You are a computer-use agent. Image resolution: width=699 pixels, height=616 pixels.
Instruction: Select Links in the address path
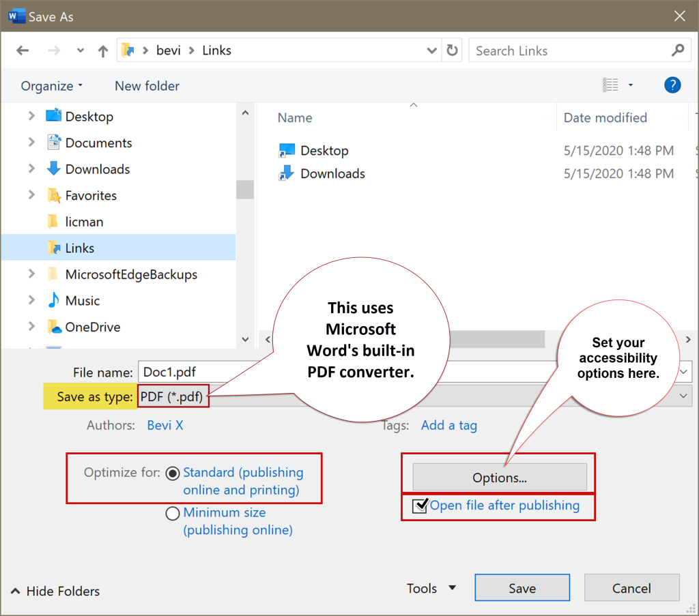[216, 50]
